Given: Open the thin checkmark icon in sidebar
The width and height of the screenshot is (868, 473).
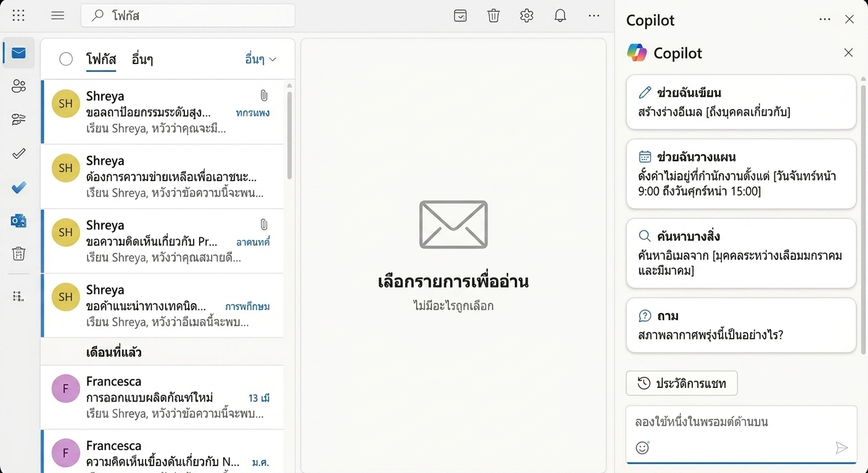Looking at the screenshot, I should (x=18, y=153).
